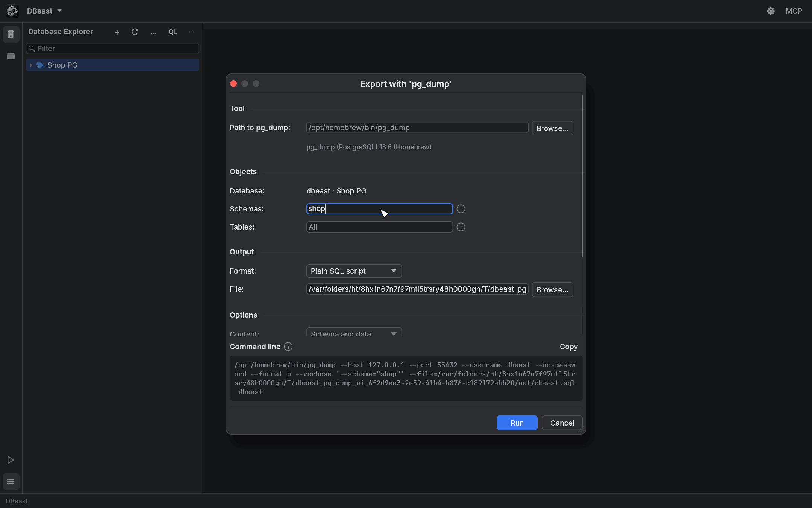Image resolution: width=812 pixels, height=508 pixels.
Task: Toggle the bottom panel list icon
Action: (x=11, y=481)
